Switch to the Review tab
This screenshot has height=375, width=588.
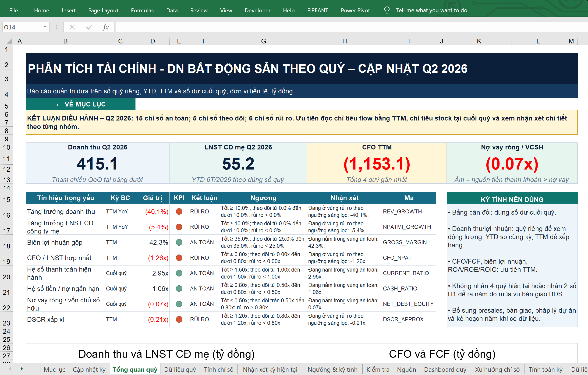tap(199, 10)
